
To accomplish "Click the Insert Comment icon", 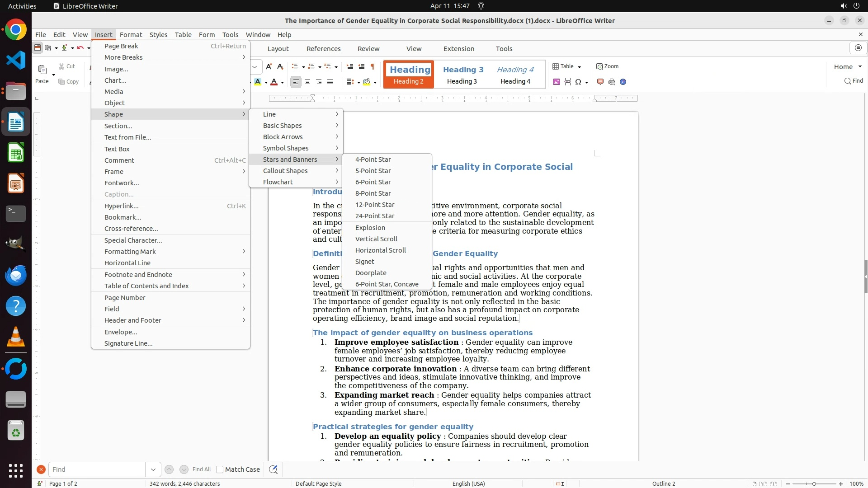I will coord(600,82).
